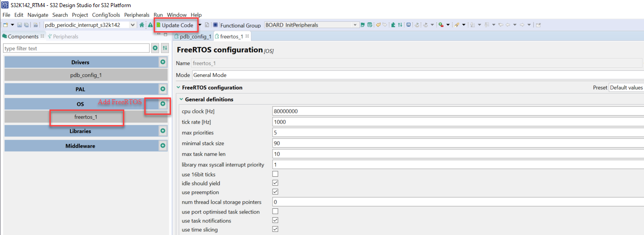
Task: Add a new OS component
Action: coord(163,104)
